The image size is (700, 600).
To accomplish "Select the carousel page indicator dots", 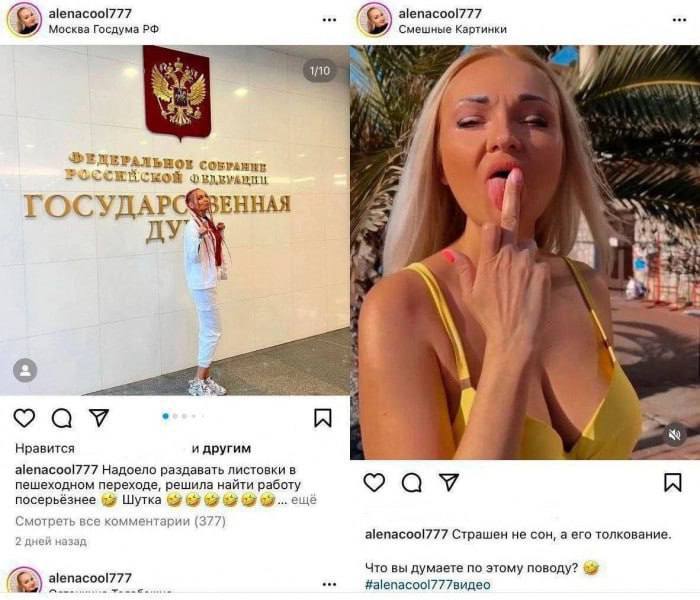I will 183,416.
